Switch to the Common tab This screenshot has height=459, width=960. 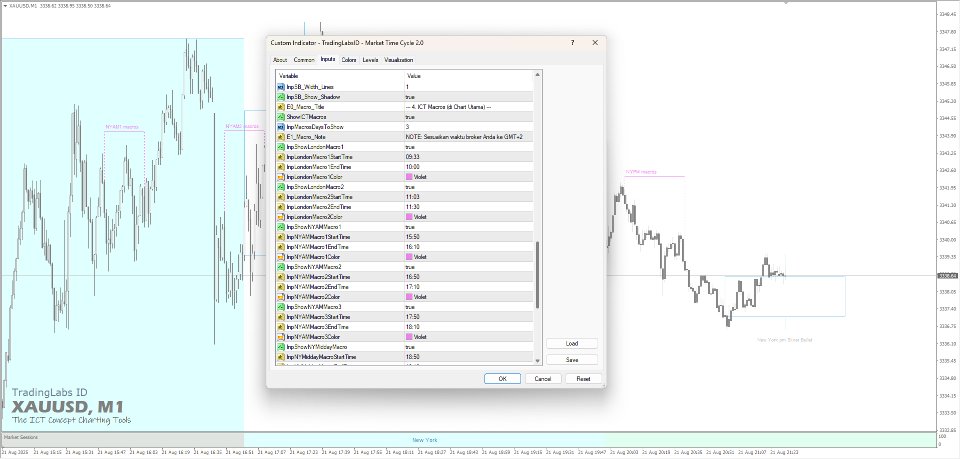click(304, 60)
